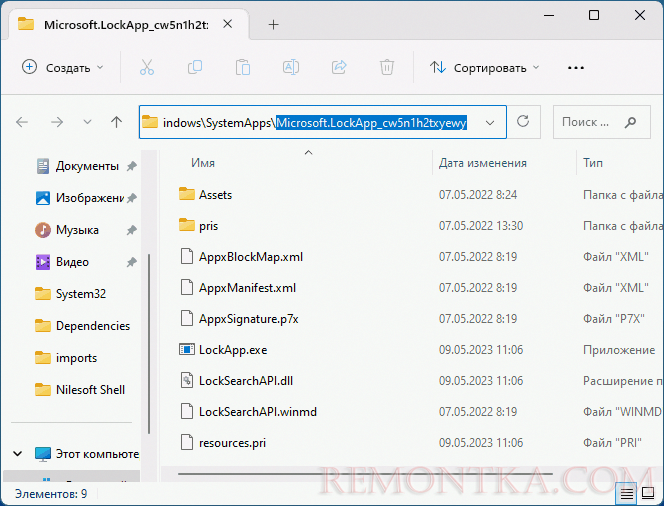Collapse the Этот компьютер tree node
The height and width of the screenshot is (506, 664).
tap(18, 454)
